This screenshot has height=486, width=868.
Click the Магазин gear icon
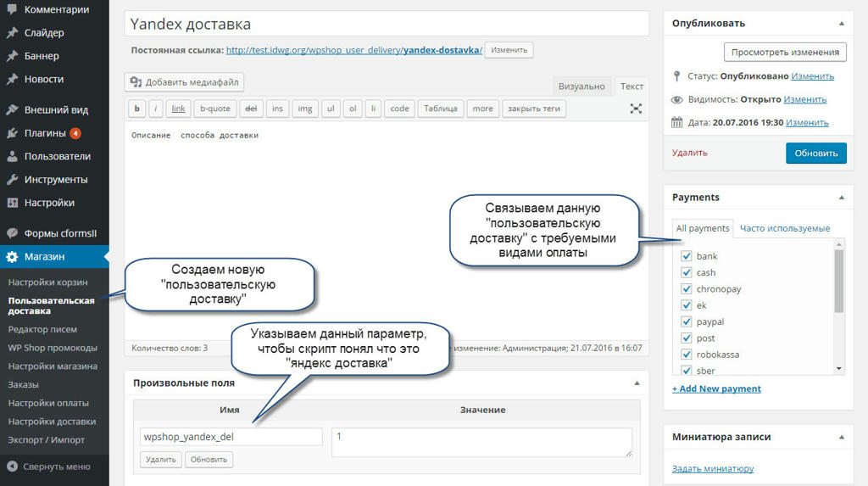coord(12,257)
